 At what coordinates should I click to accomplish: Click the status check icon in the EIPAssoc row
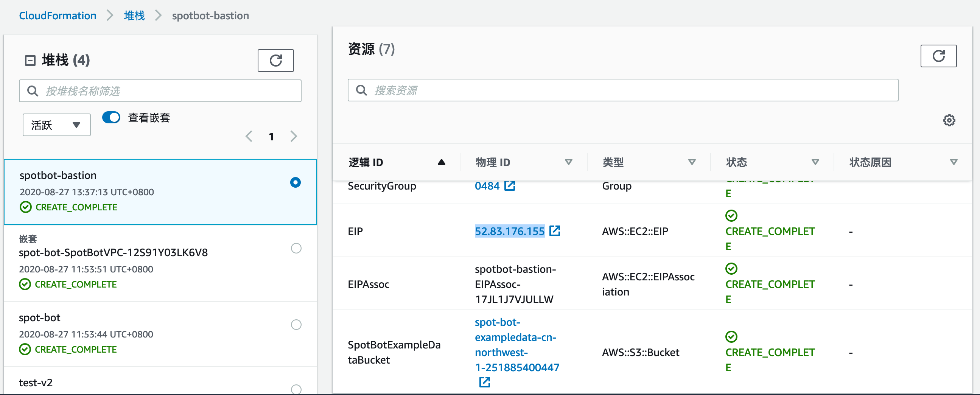[731, 269]
